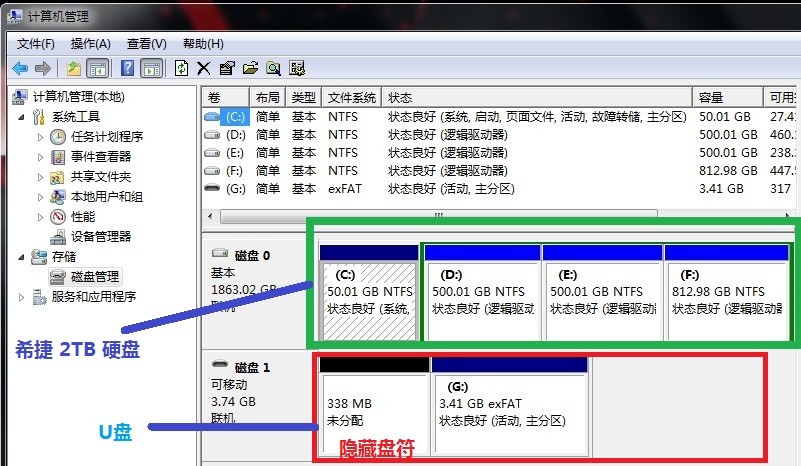Click 50.01 GB capacity cell of (C:)

(x=725, y=117)
